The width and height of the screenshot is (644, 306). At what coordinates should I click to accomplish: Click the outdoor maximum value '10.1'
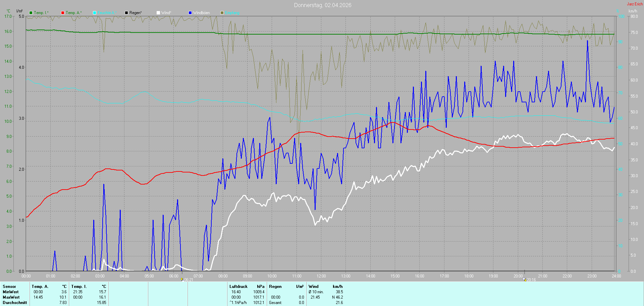[63, 297]
